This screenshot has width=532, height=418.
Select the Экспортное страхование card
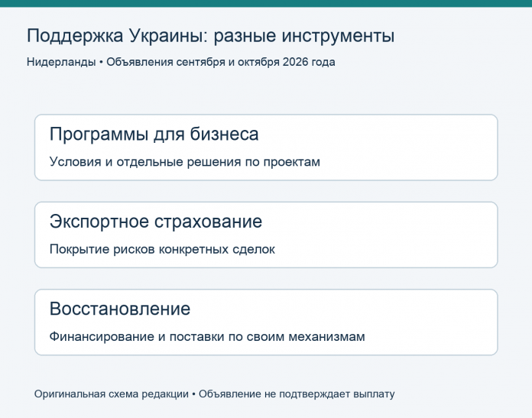266,235
